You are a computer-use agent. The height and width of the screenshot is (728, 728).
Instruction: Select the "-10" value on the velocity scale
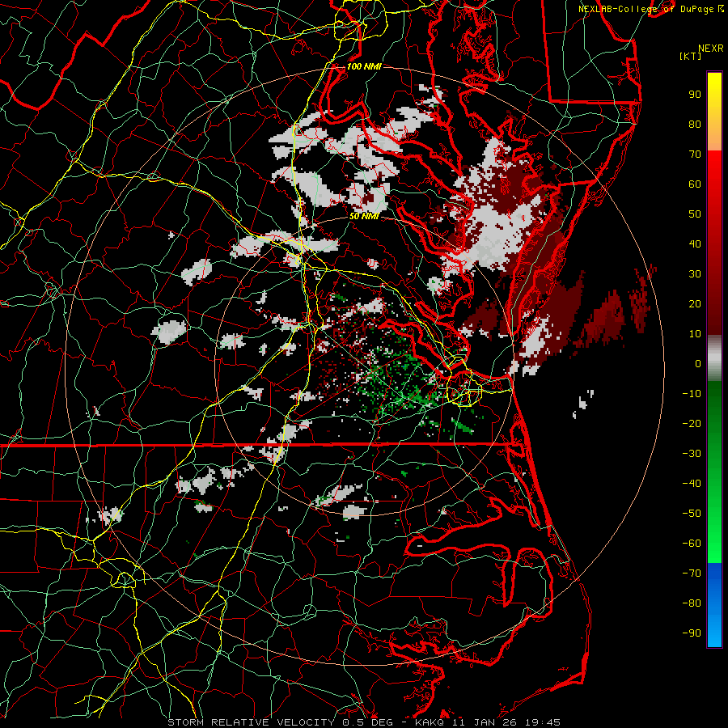click(692, 394)
